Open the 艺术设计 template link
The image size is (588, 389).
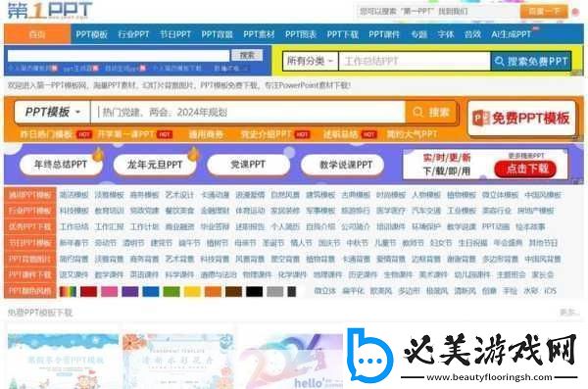(x=179, y=195)
